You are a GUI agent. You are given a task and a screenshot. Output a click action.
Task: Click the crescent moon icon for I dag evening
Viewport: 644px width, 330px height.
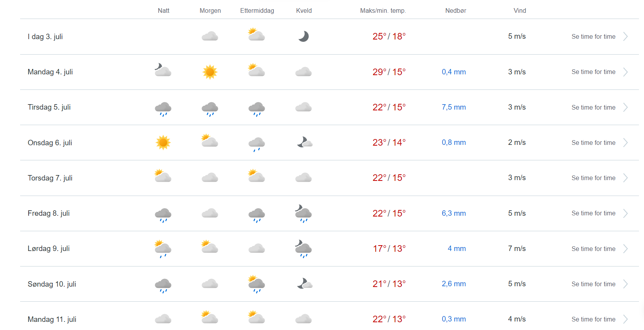304,36
